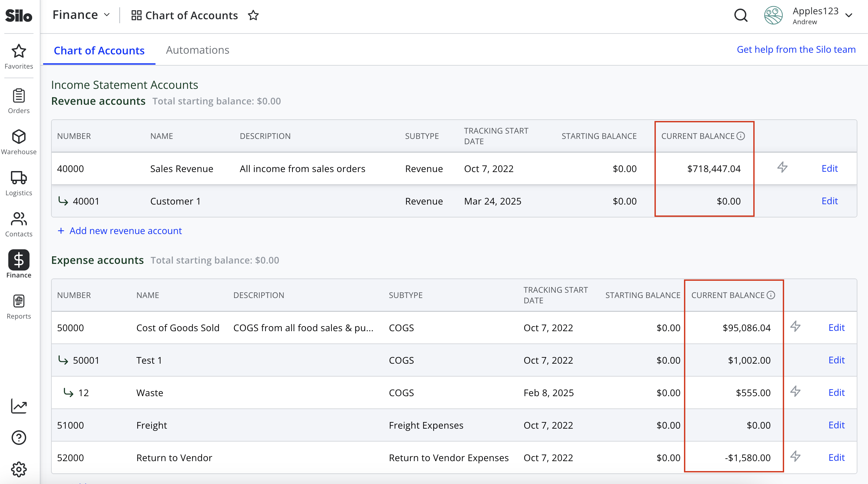Viewport: 868px width, 484px height.
Task: Open the Reports section
Action: (19, 307)
